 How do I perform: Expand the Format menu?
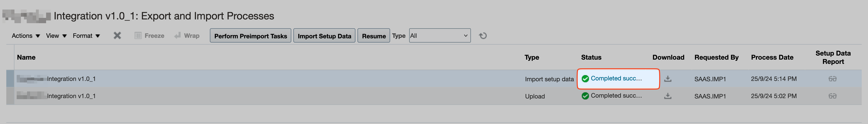point(86,36)
